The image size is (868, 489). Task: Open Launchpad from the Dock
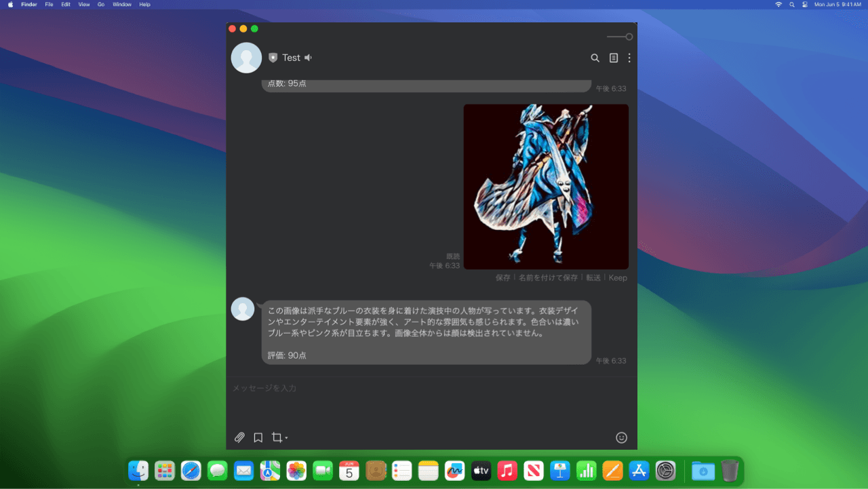(165, 470)
